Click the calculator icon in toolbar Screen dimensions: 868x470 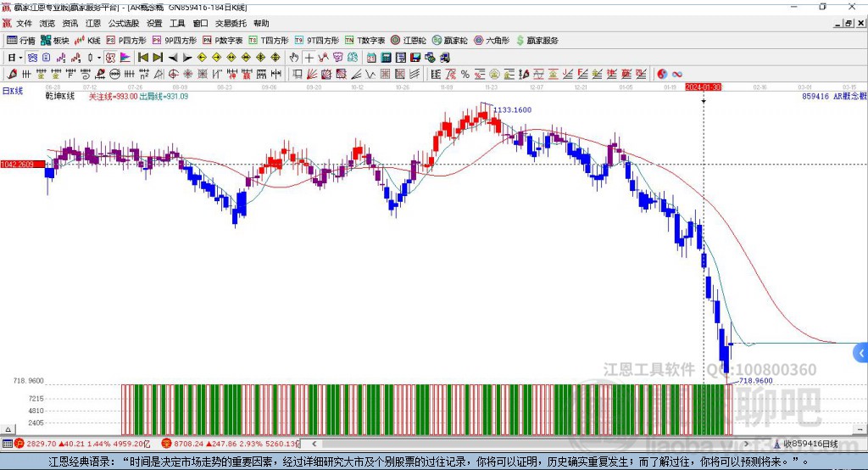tap(386, 58)
